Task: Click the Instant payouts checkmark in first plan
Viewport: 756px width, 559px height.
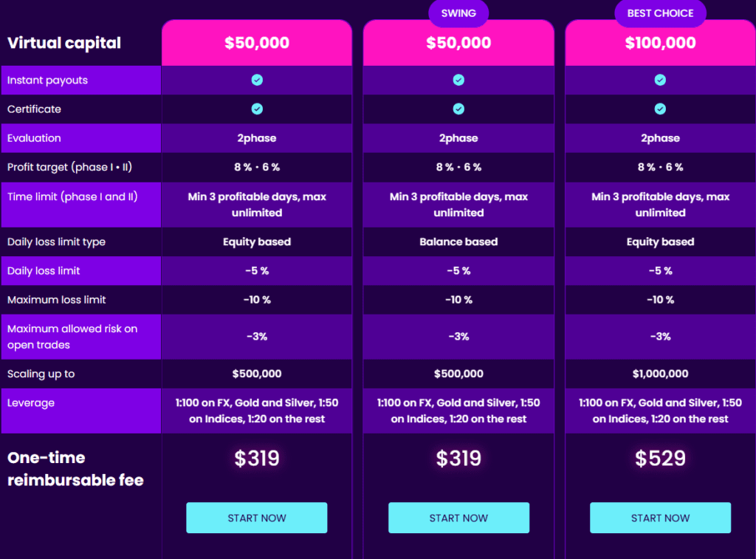Action: [256, 80]
